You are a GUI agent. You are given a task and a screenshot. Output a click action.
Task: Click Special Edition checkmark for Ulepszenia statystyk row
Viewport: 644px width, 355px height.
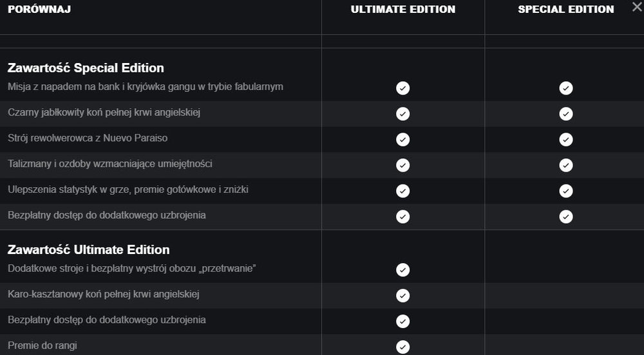[565, 191]
